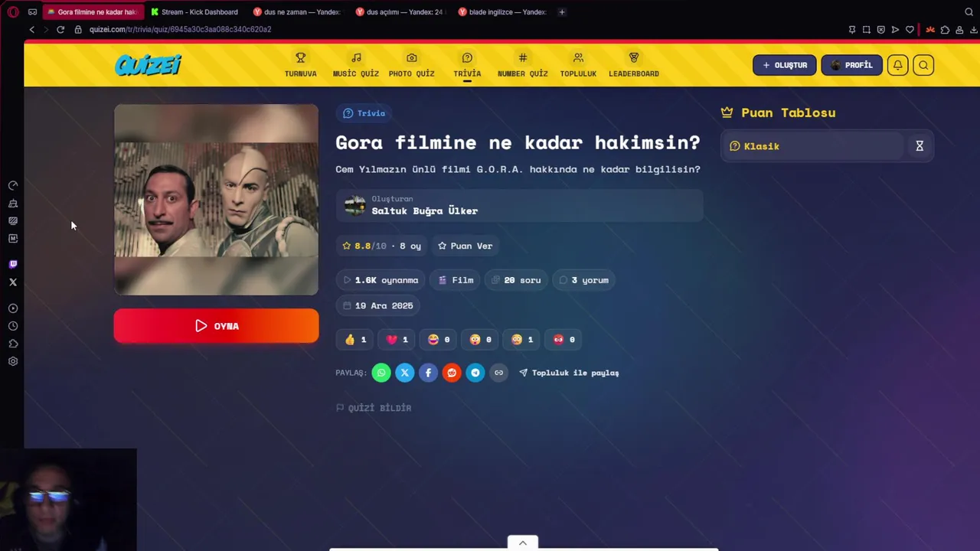Open Twitch in the browser sidebar
Viewport: 980px width, 551px height.
(13, 264)
